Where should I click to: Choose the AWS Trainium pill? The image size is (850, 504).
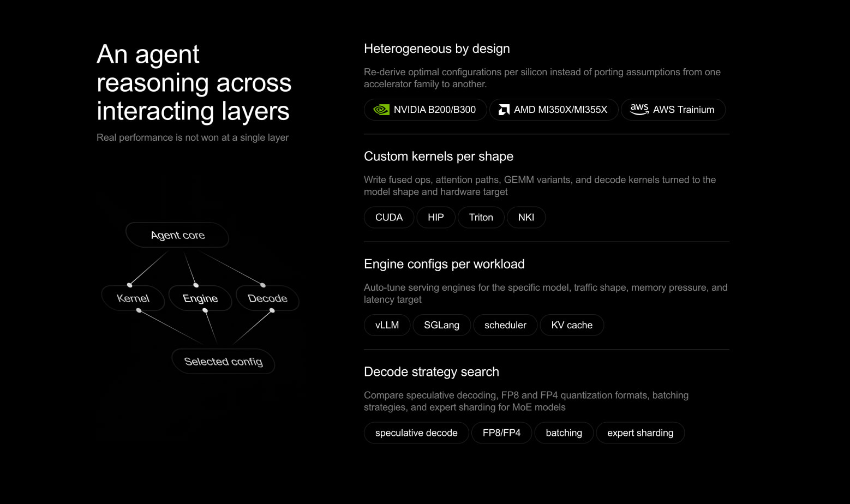673,110
